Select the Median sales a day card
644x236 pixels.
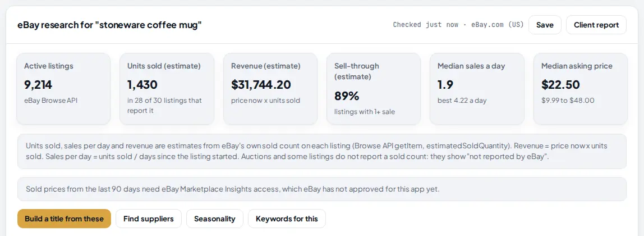[477, 89]
